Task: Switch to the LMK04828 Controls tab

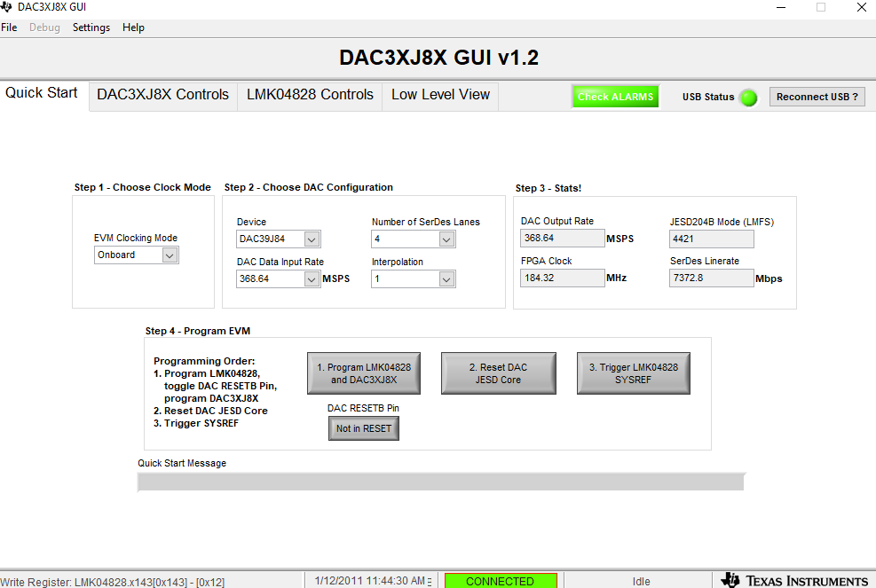Action: tap(310, 94)
